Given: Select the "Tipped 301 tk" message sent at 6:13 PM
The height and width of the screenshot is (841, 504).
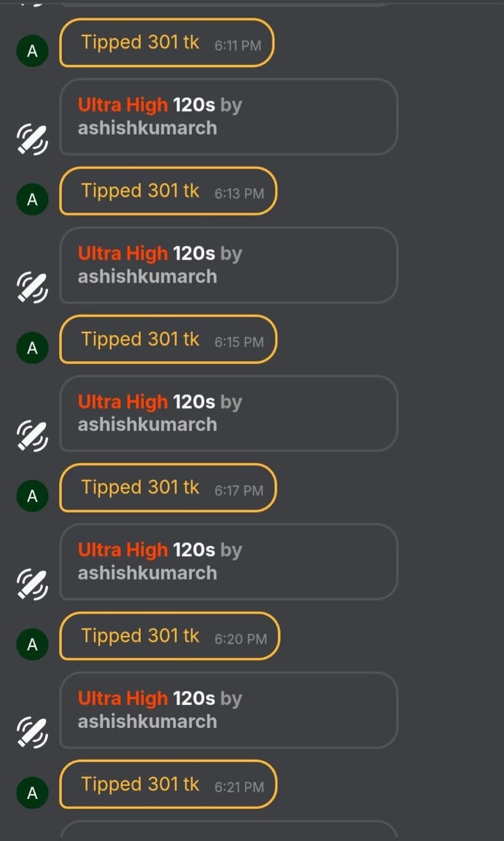Looking at the screenshot, I should (x=140, y=191).
